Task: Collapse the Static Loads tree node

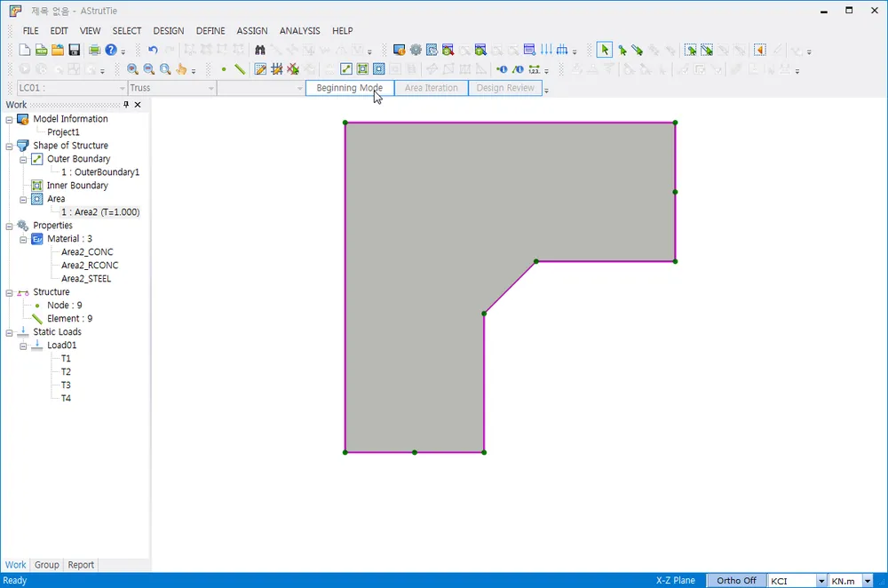Action: tap(9, 332)
